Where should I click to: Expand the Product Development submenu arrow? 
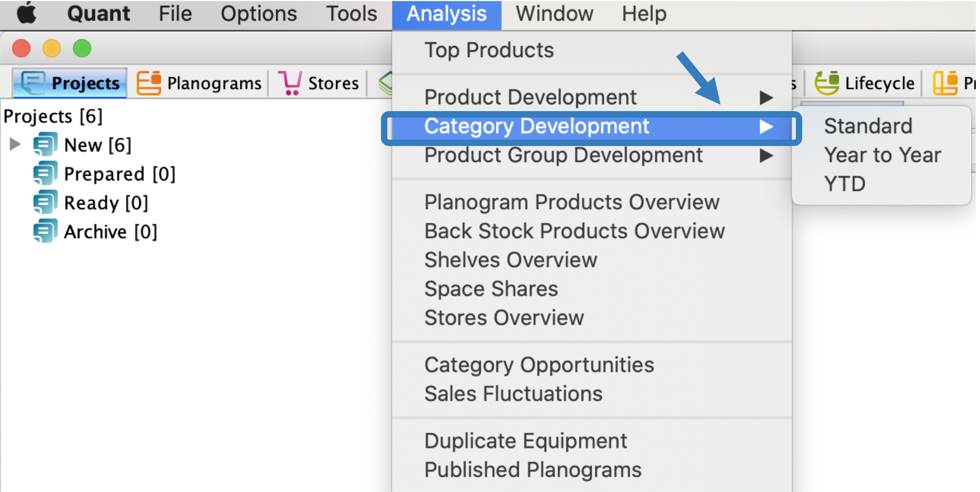point(766,97)
